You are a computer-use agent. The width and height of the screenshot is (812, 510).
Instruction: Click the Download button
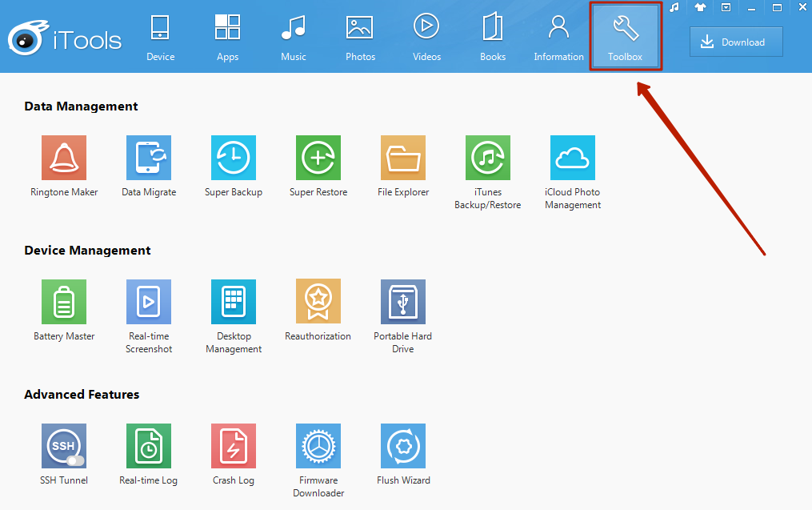pos(736,42)
